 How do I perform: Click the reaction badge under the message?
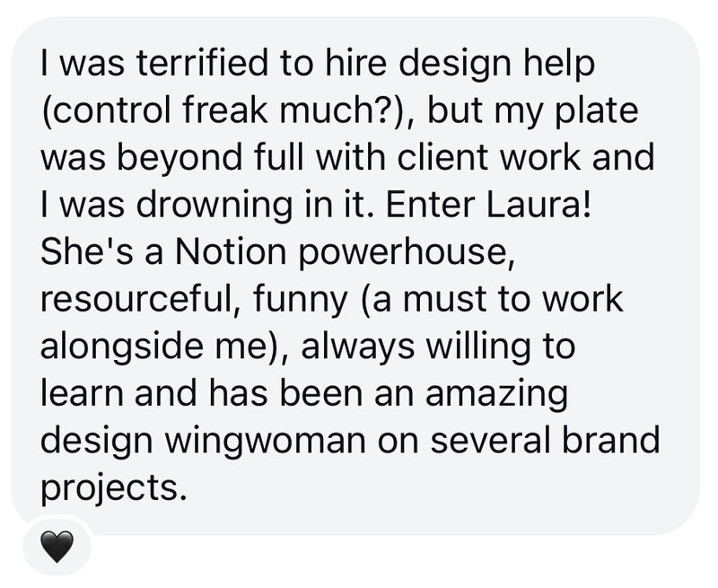click(x=57, y=546)
